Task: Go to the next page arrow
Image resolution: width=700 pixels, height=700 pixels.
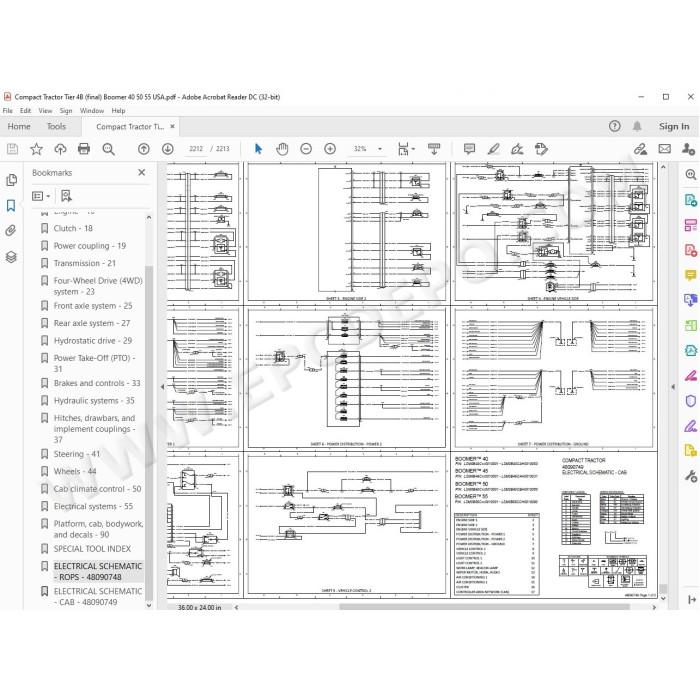Action: point(168,149)
